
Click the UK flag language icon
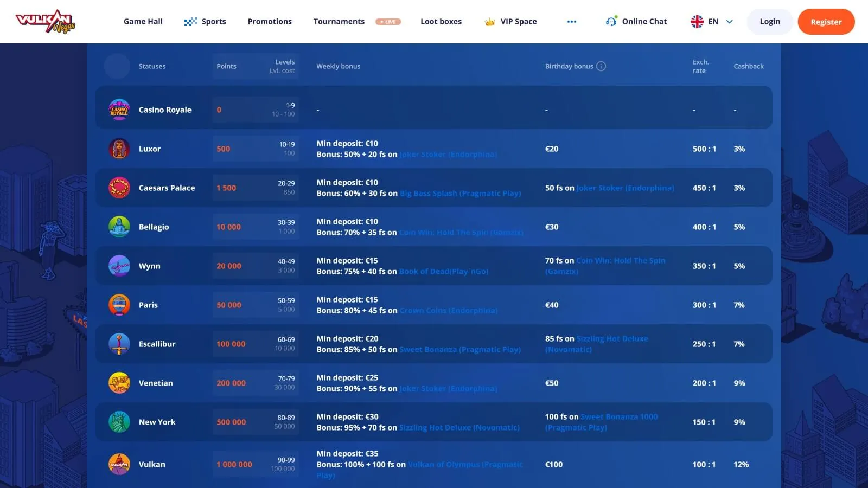click(x=697, y=22)
